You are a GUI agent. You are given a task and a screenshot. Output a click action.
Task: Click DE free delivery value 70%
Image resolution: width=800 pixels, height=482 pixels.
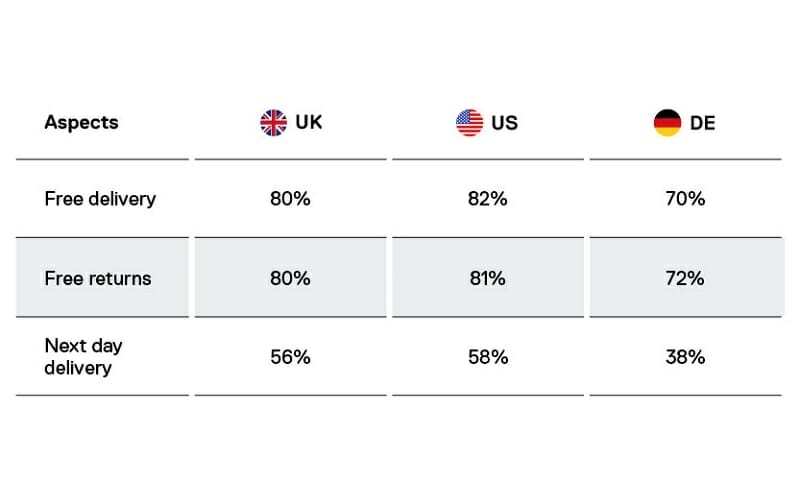pos(685,199)
